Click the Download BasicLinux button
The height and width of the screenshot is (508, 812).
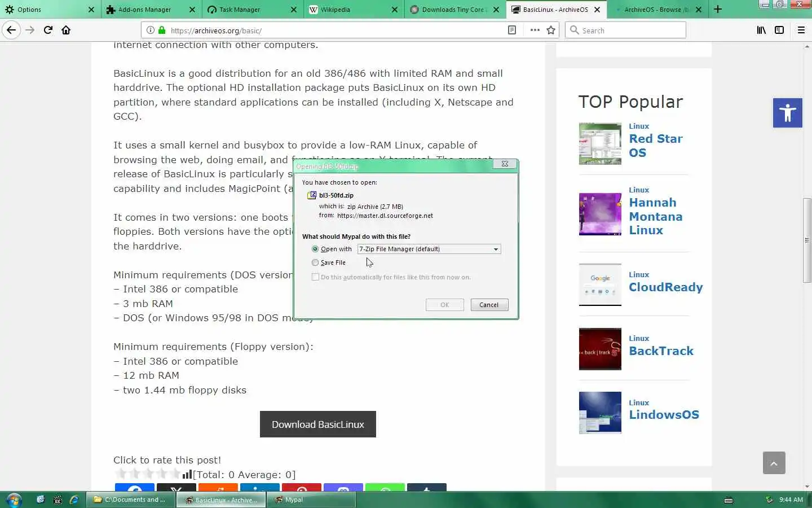click(x=318, y=424)
